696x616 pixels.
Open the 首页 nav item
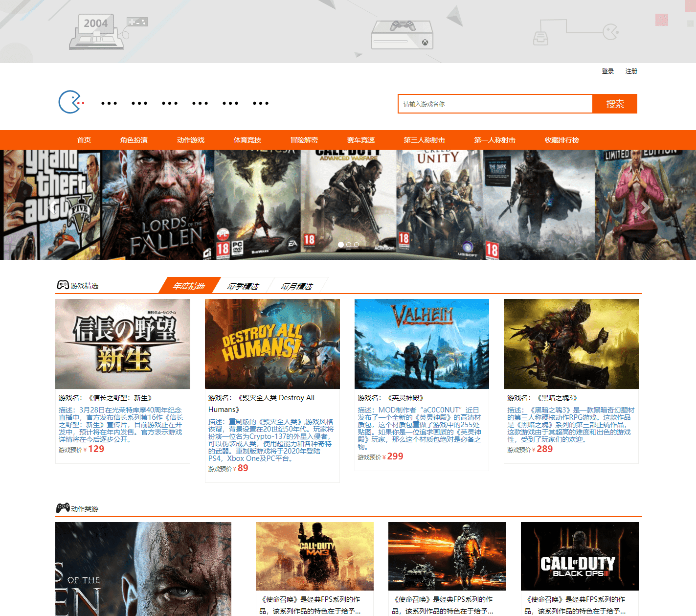[x=84, y=140]
